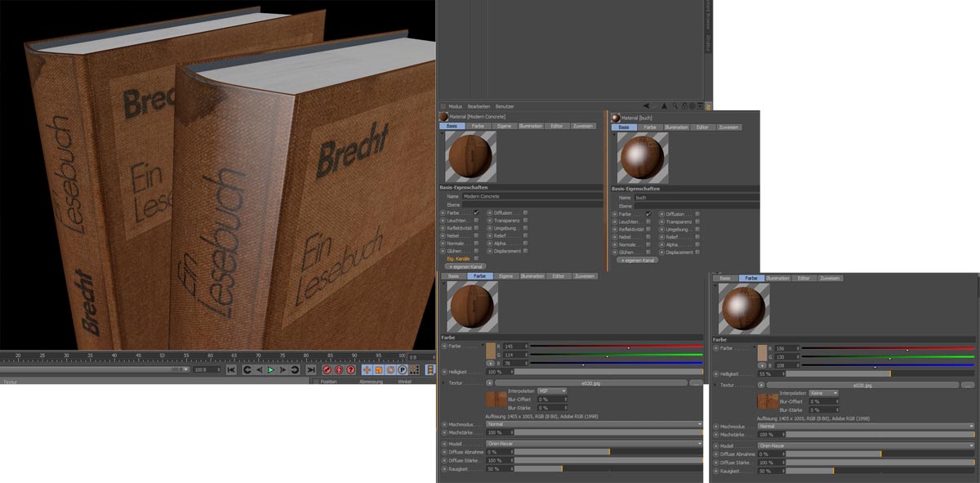
Task: Click the red R slider with value 156
Action: [888, 348]
